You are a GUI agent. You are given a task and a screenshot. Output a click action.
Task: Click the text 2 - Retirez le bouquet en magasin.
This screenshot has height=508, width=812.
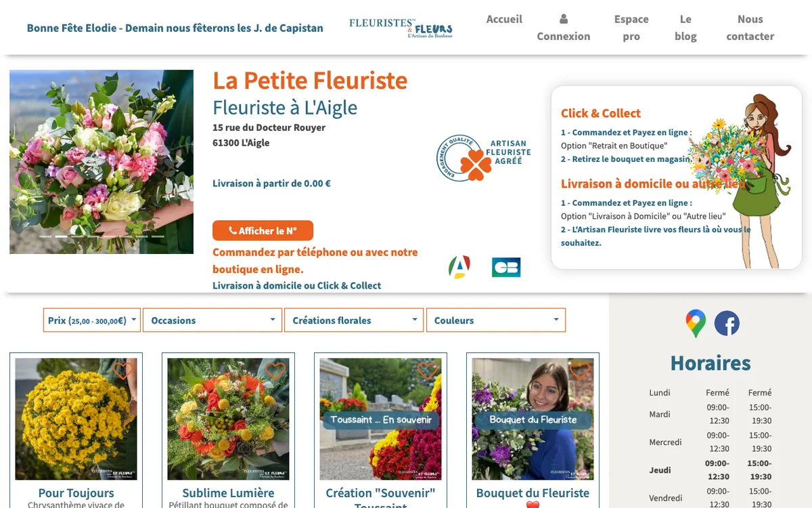click(626, 159)
